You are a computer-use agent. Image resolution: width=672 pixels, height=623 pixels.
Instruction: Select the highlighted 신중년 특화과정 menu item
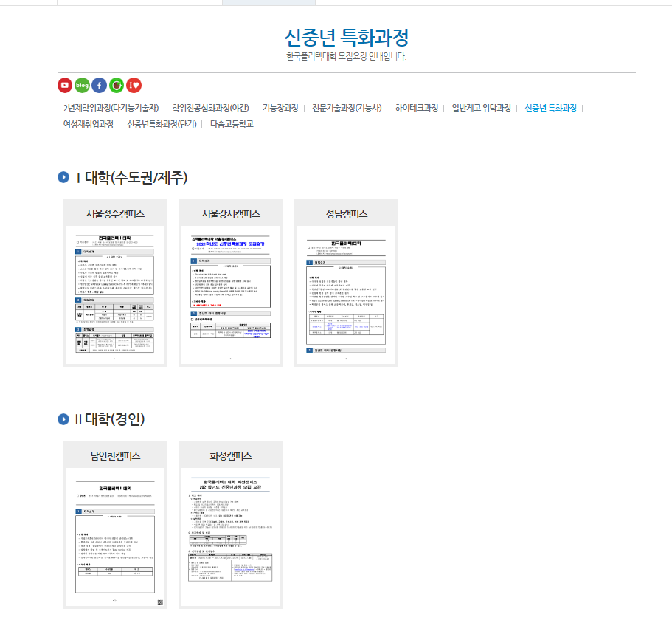click(x=551, y=108)
